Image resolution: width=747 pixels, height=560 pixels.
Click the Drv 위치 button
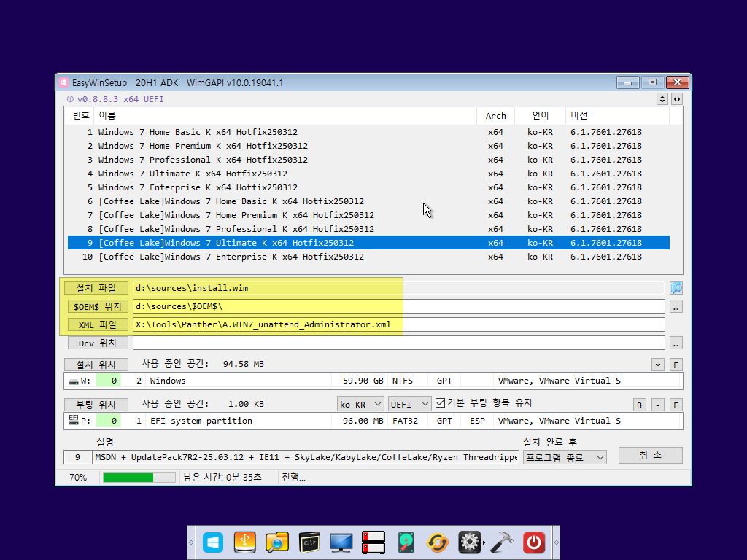96,343
